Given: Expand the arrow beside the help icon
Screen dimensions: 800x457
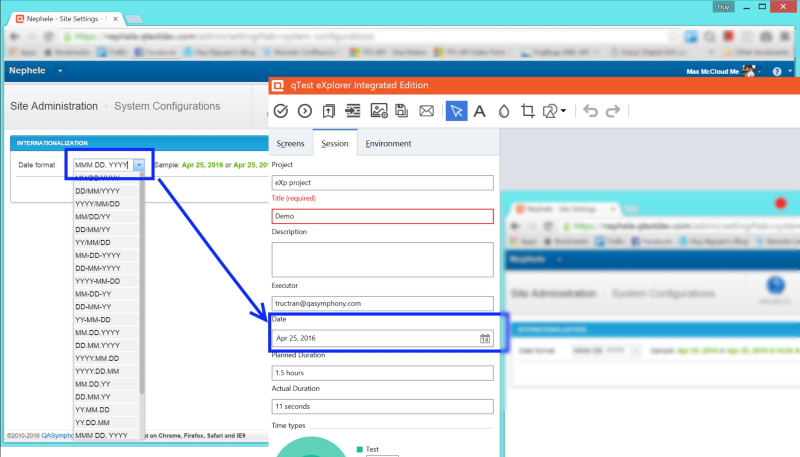Looking at the screenshot, I should tap(790, 71).
